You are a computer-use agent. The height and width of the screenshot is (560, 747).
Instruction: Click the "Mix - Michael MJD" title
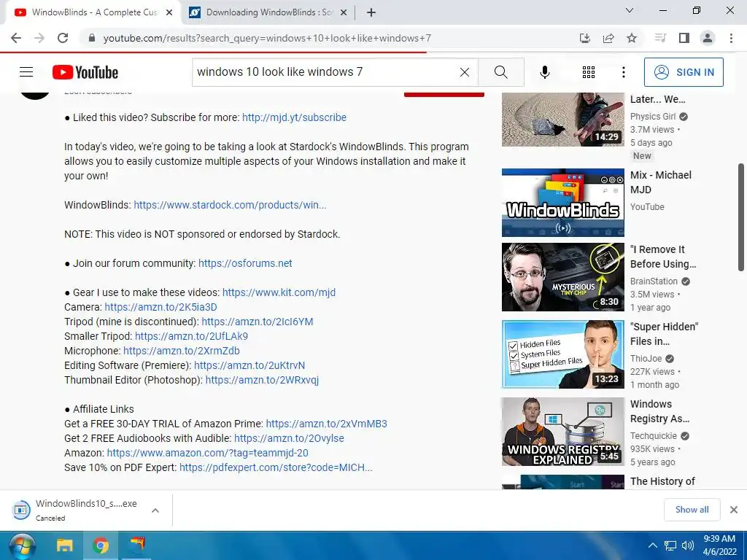(x=661, y=182)
